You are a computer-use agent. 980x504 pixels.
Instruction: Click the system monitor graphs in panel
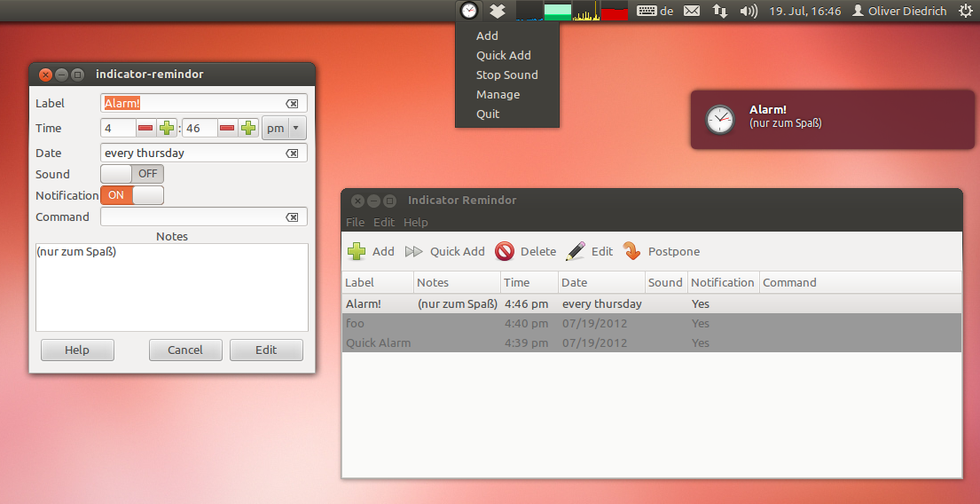click(572, 11)
